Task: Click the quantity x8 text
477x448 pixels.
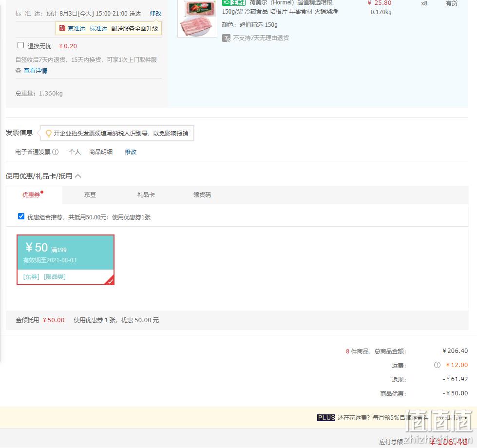Action: click(x=424, y=3)
